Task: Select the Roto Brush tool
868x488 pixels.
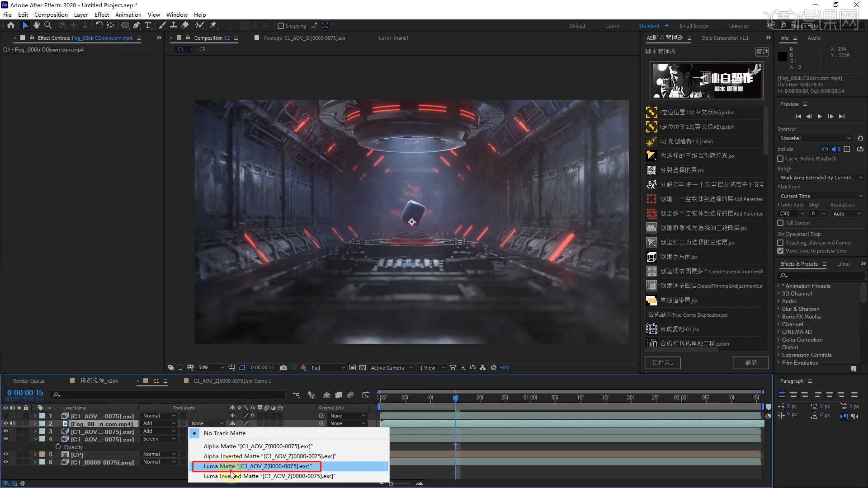Action: coord(199,25)
